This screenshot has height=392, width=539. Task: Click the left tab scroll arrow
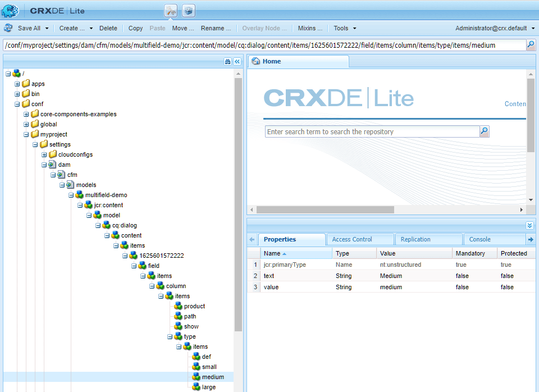(x=252, y=239)
